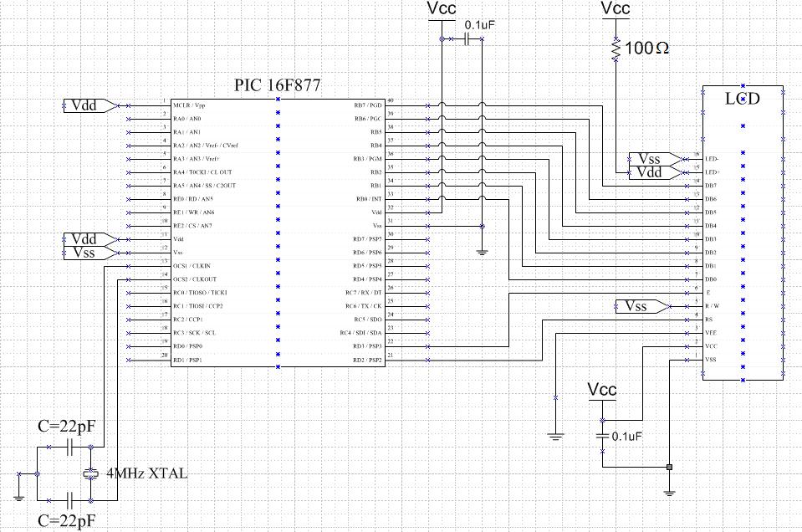Select the 'RA4 / T0CKI / CL OUT' pin label
The image size is (802, 532).
pyautogui.click(x=202, y=172)
